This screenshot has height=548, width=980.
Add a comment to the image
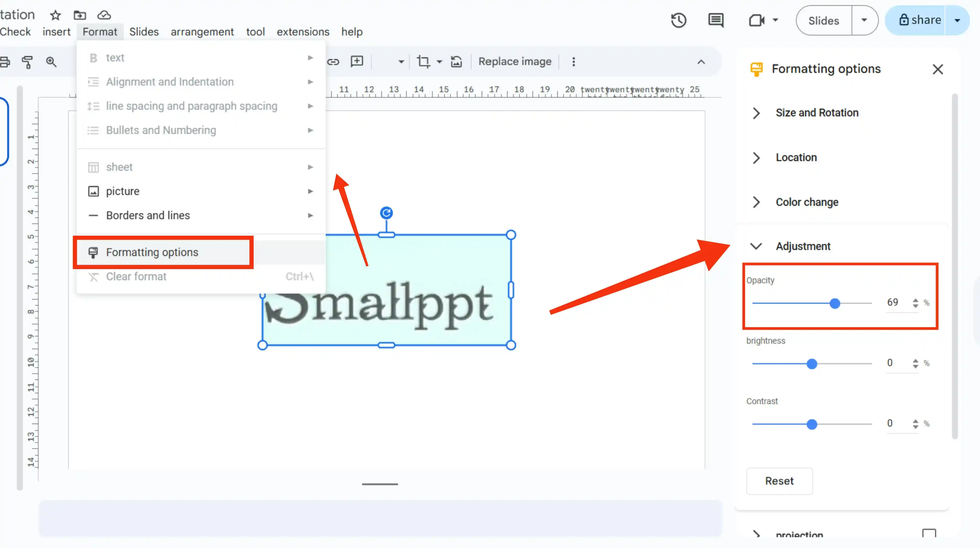[x=357, y=61]
